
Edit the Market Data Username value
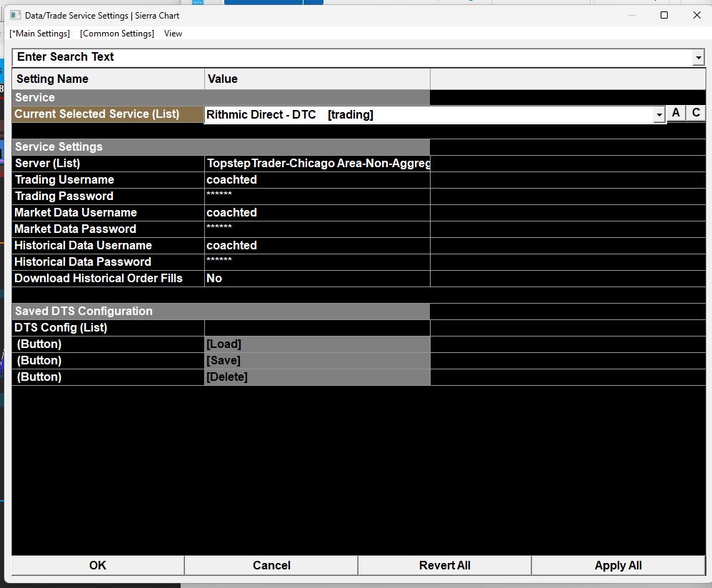317,213
